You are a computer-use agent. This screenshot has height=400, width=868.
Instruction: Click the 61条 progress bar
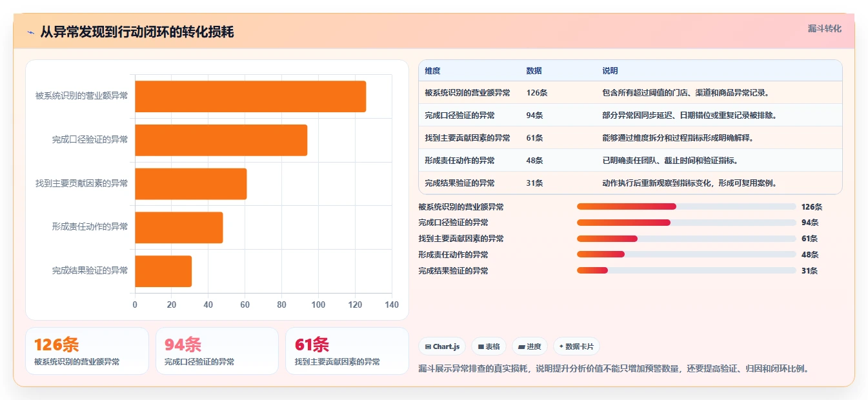tap(687, 239)
